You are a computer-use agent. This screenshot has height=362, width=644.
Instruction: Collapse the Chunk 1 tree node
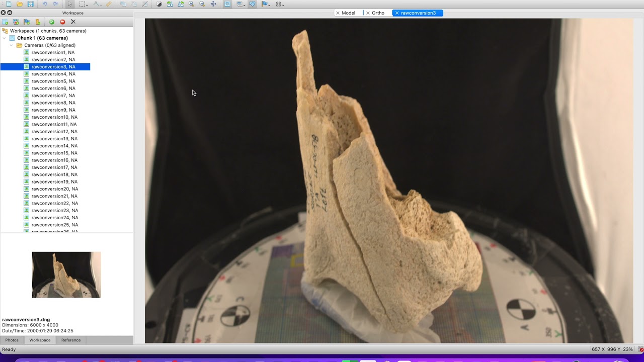coord(5,38)
